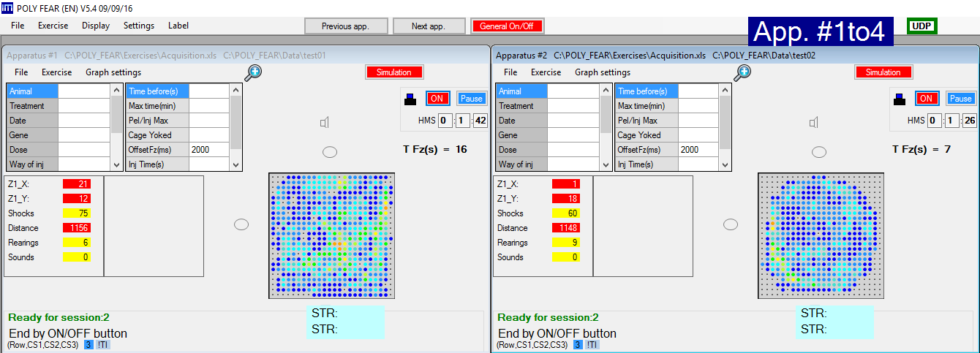The image size is (980, 353).
Task: Open the Exercise menu in Apparatus #2
Action: point(546,72)
